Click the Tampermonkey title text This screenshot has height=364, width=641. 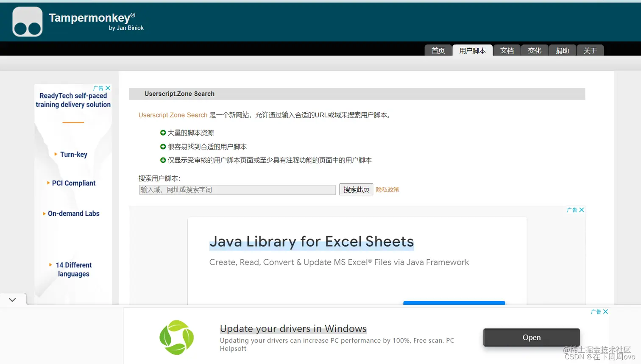tap(92, 17)
